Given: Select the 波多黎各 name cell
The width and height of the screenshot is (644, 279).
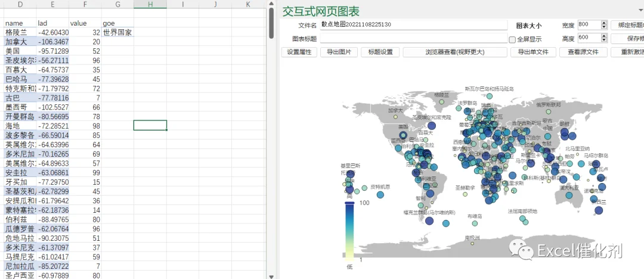Looking at the screenshot, I should pyautogui.click(x=20, y=135).
